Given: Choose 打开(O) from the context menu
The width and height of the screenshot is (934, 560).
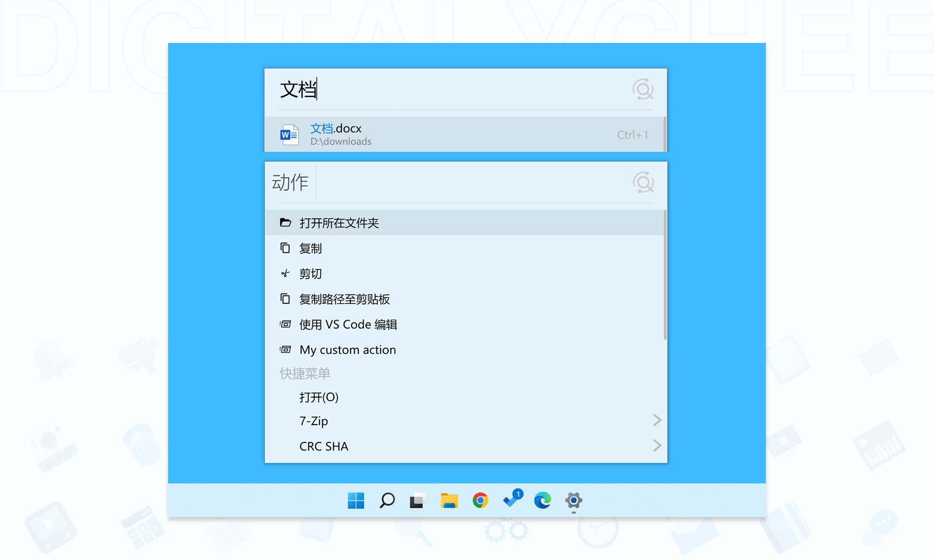Looking at the screenshot, I should point(319,397).
